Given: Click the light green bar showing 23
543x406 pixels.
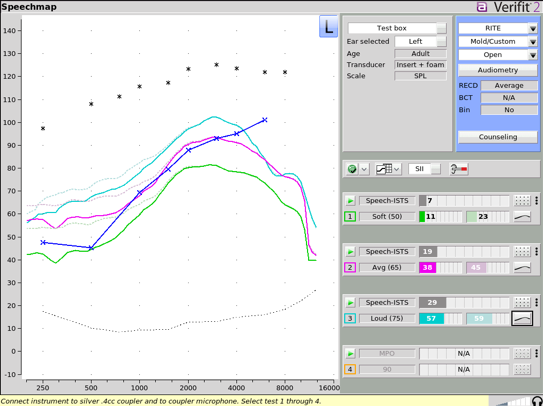Looking at the screenshot, I should click(x=488, y=217).
